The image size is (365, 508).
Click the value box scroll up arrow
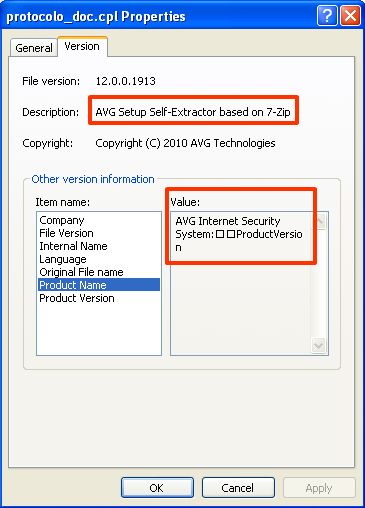319,221
